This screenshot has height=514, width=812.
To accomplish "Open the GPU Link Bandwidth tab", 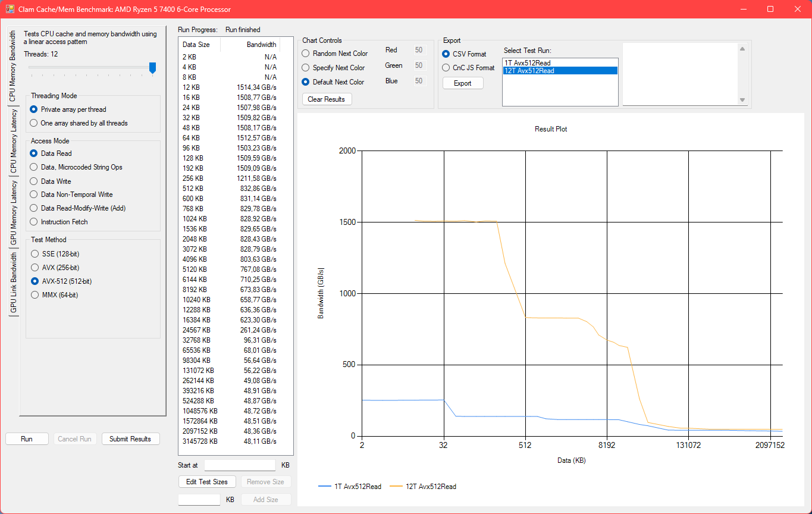I will 13,283.
